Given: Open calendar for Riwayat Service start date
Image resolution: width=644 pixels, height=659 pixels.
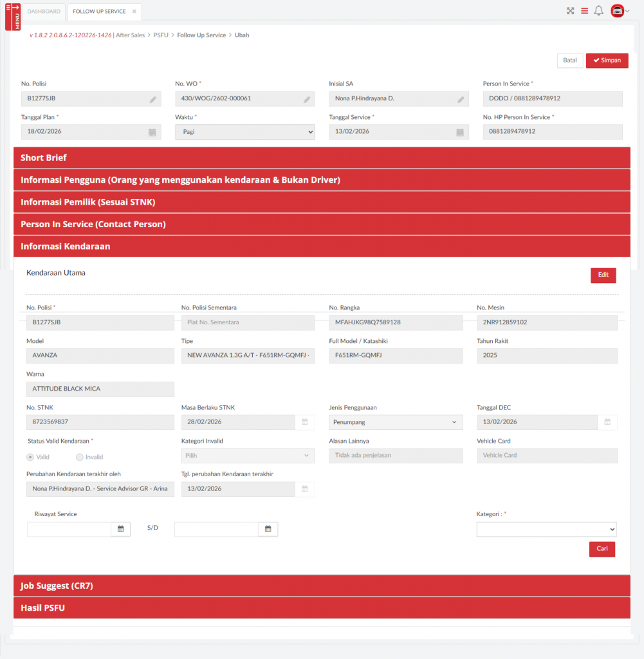Looking at the screenshot, I should point(120,529).
